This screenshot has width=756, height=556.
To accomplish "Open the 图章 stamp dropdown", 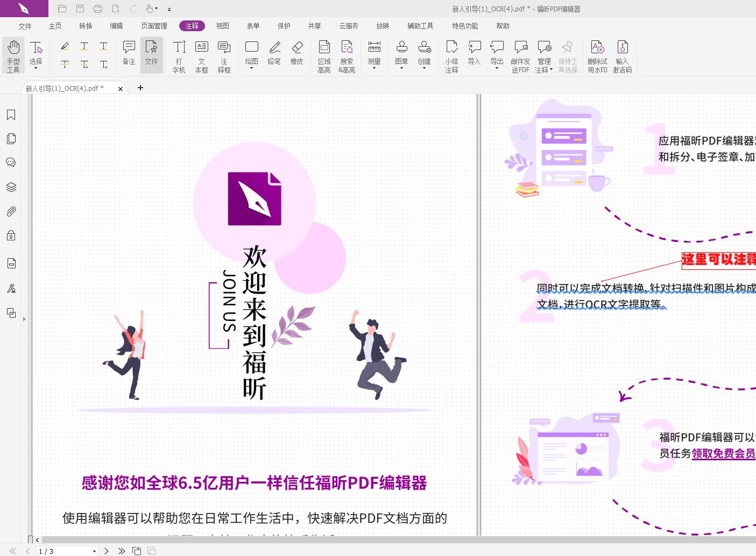I will point(401,68).
